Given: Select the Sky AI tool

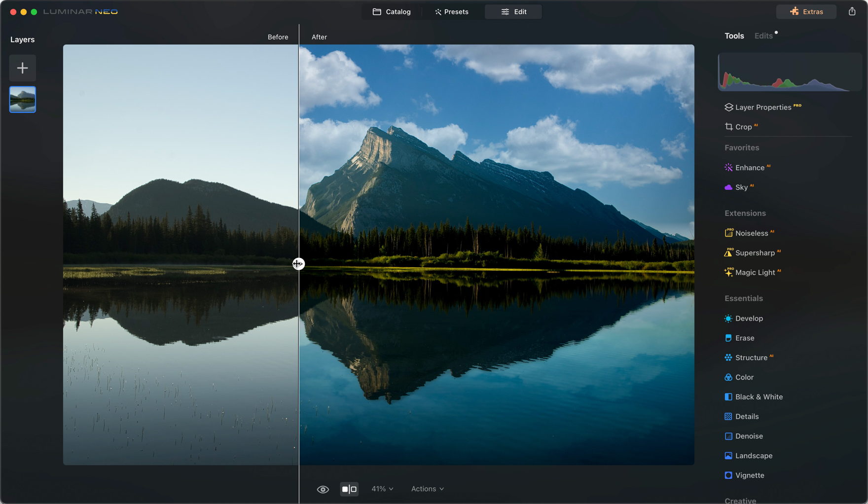Looking at the screenshot, I should pos(741,187).
